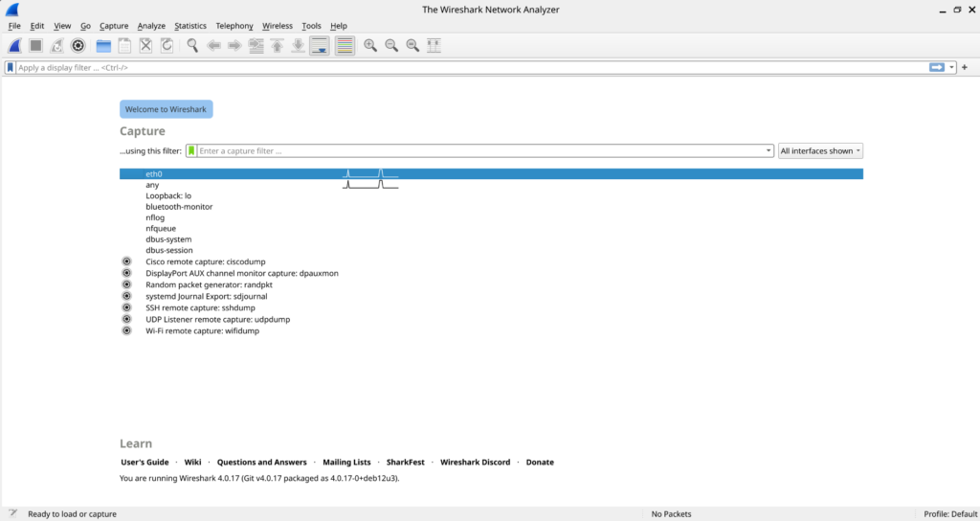This screenshot has height=521, width=980.
Task: Open the Wireshark Discord link
Action: pyautogui.click(x=475, y=463)
